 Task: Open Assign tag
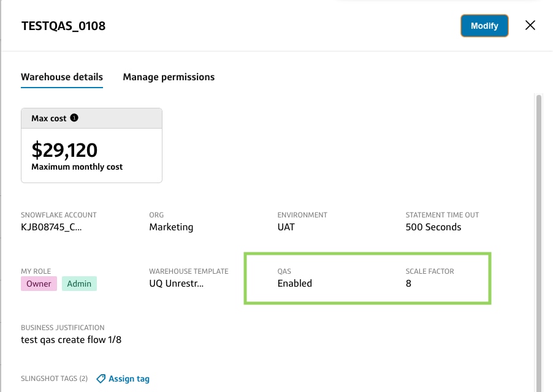click(129, 379)
